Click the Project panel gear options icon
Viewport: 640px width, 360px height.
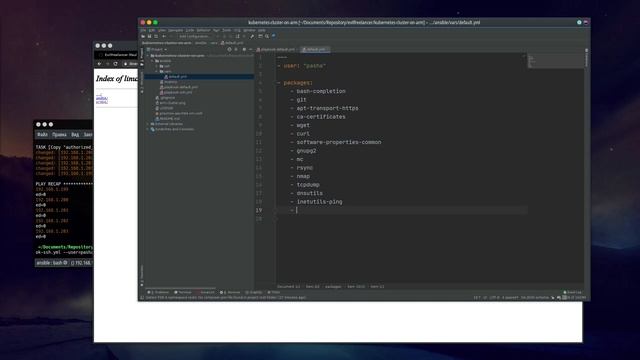244,49
